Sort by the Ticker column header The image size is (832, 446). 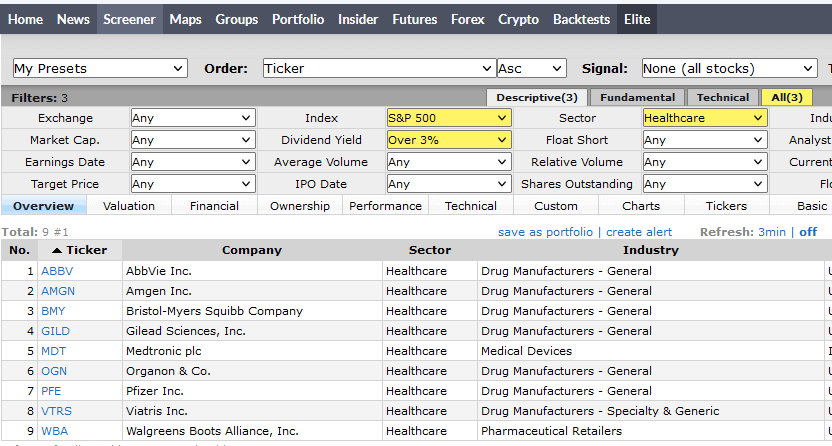click(x=80, y=250)
